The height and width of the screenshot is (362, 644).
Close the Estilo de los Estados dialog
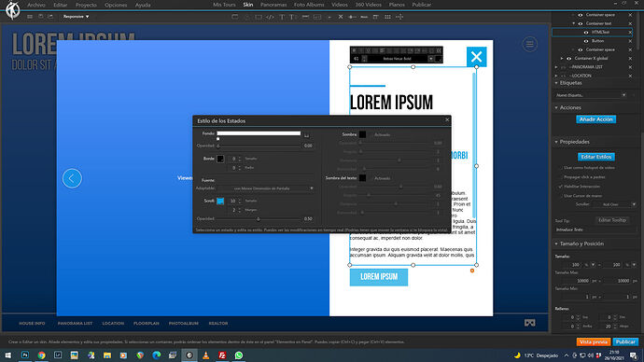tap(447, 119)
